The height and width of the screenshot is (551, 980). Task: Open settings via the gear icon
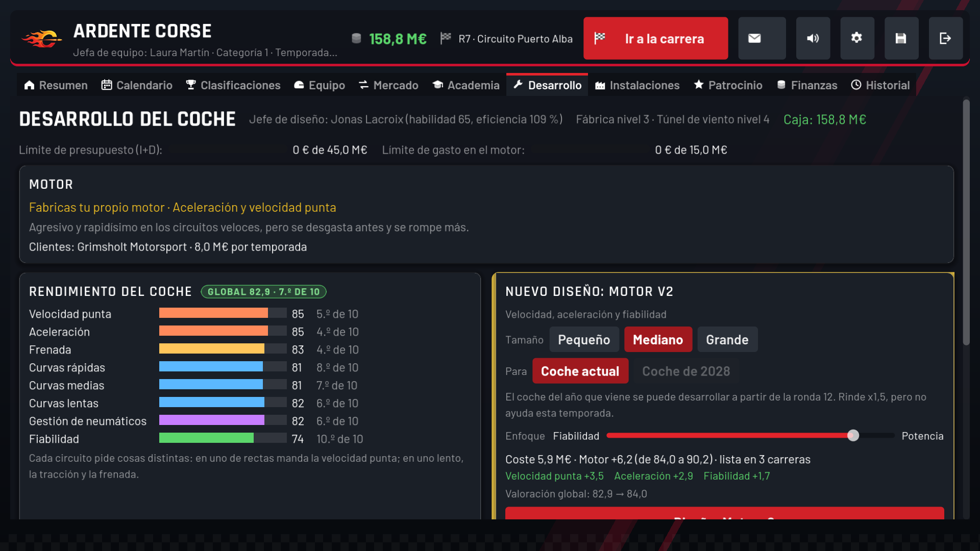coord(857,38)
